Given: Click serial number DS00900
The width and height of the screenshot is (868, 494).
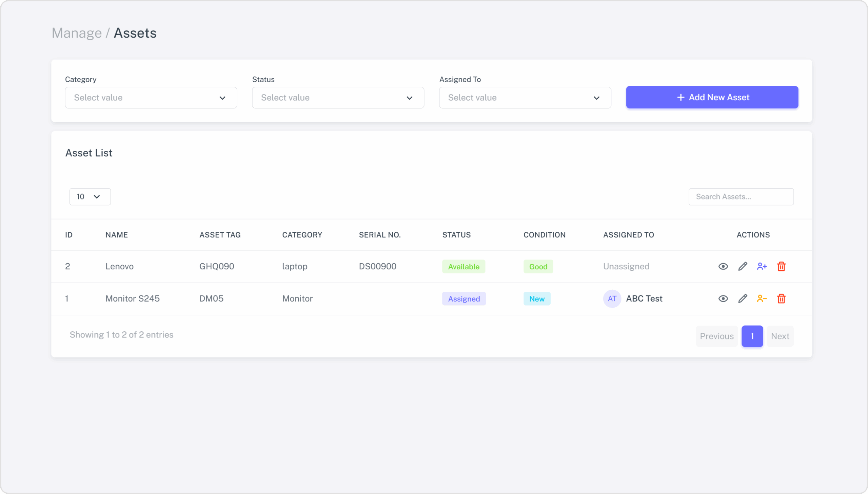Looking at the screenshot, I should pos(377,266).
